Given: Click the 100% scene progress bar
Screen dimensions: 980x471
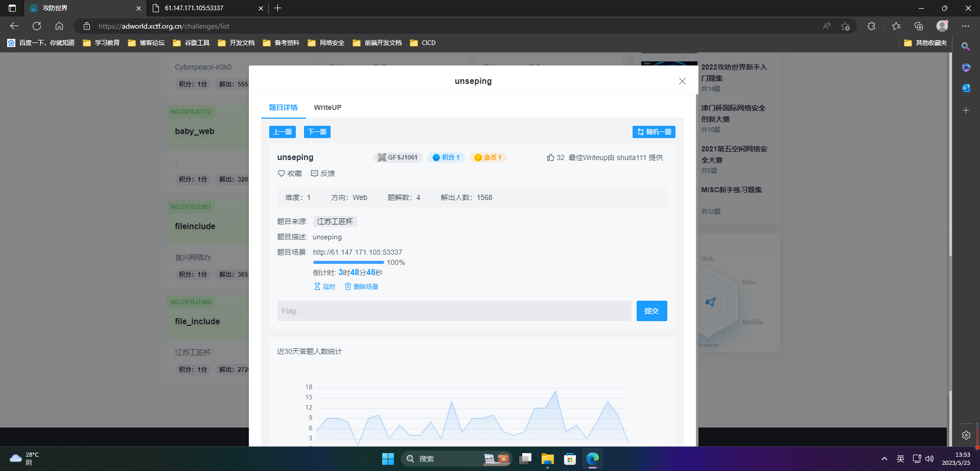Looking at the screenshot, I should point(348,262).
